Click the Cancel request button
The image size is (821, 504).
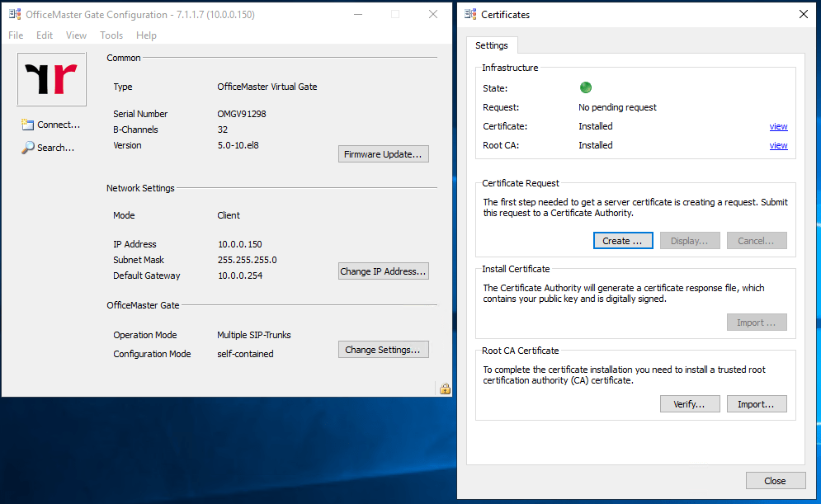757,241
